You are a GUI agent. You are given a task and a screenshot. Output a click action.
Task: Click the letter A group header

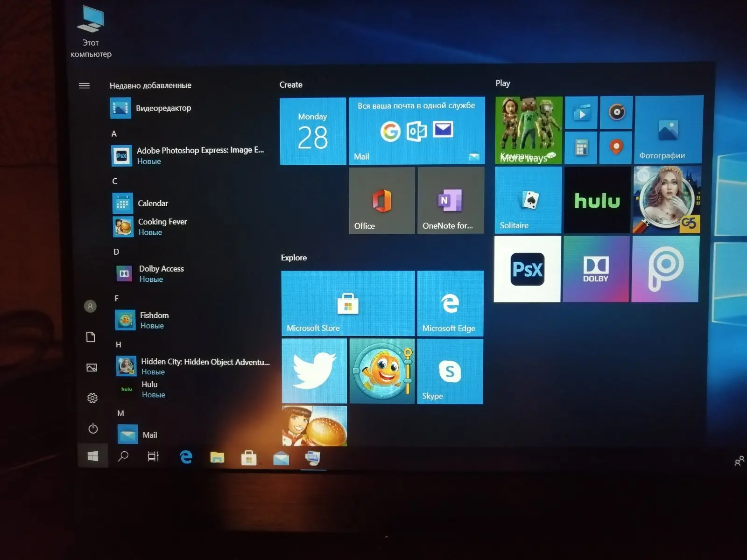click(114, 134)
